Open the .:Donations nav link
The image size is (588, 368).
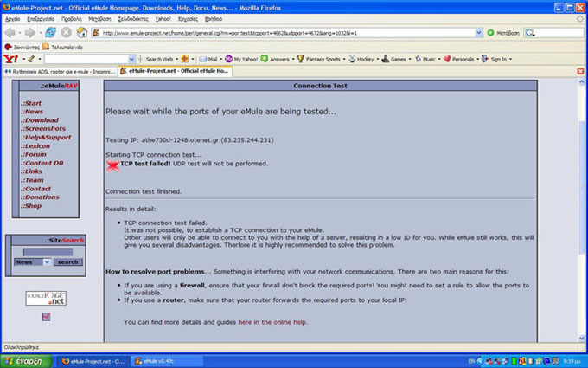tap(40, 197)
